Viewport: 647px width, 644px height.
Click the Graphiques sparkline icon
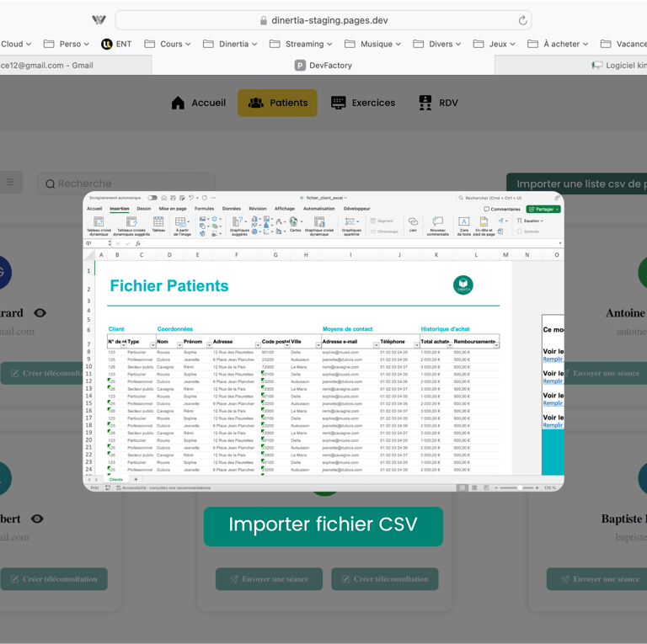pos(350,221)
